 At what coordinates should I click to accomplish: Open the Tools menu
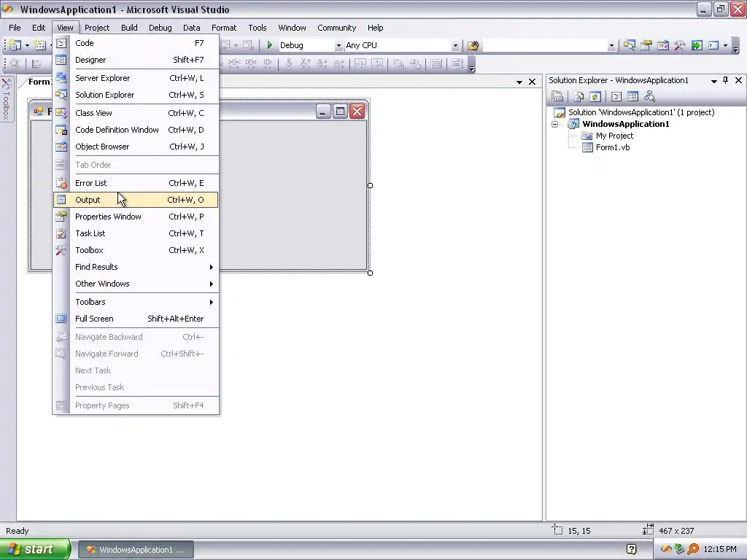[258, 28]
